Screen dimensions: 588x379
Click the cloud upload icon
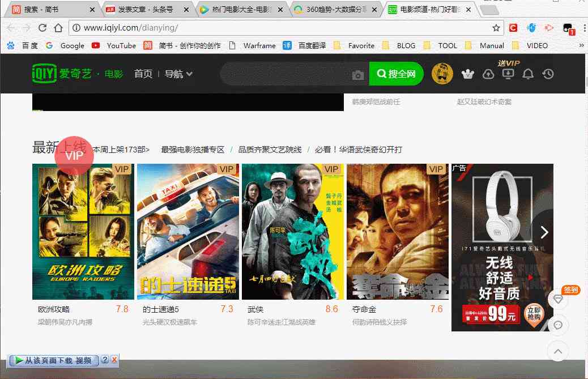point(488,74)
